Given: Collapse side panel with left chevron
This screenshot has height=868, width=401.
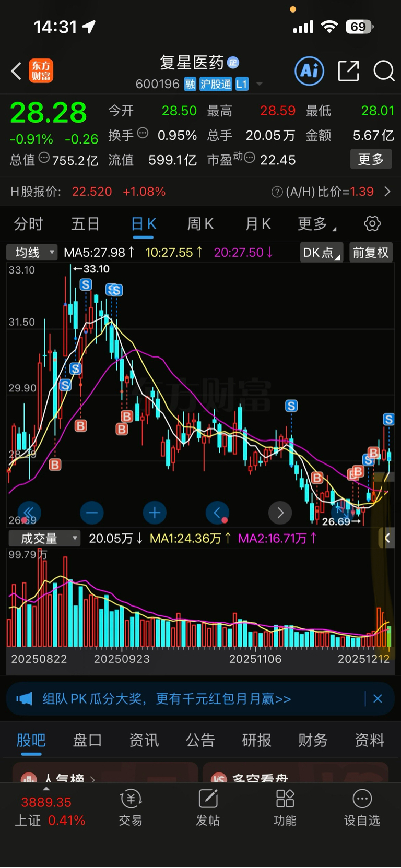Looking at the screenshot, I should pos(387,538).
